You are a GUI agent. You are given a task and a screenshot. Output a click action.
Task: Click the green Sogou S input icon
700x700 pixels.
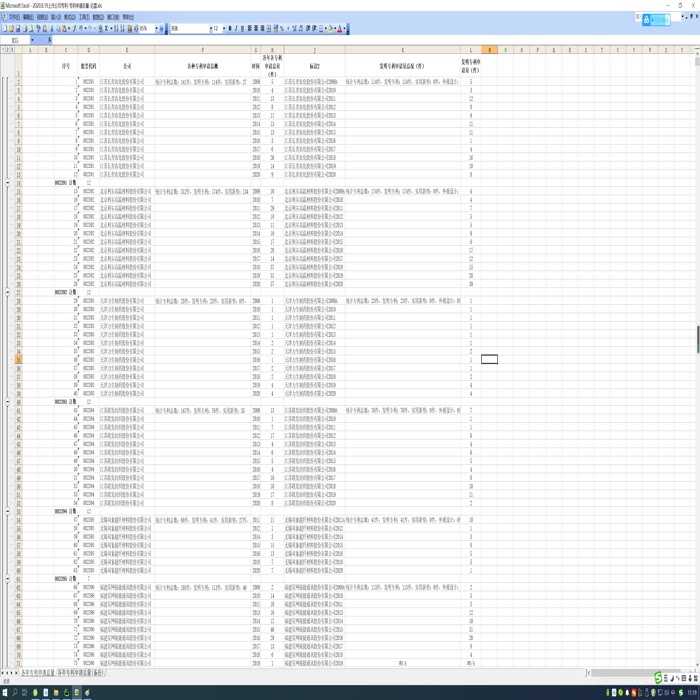click(x=658, y=678)
